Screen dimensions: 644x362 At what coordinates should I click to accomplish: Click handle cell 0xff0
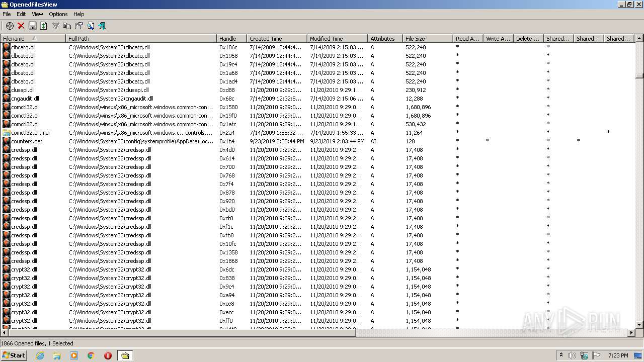point(226,321)
